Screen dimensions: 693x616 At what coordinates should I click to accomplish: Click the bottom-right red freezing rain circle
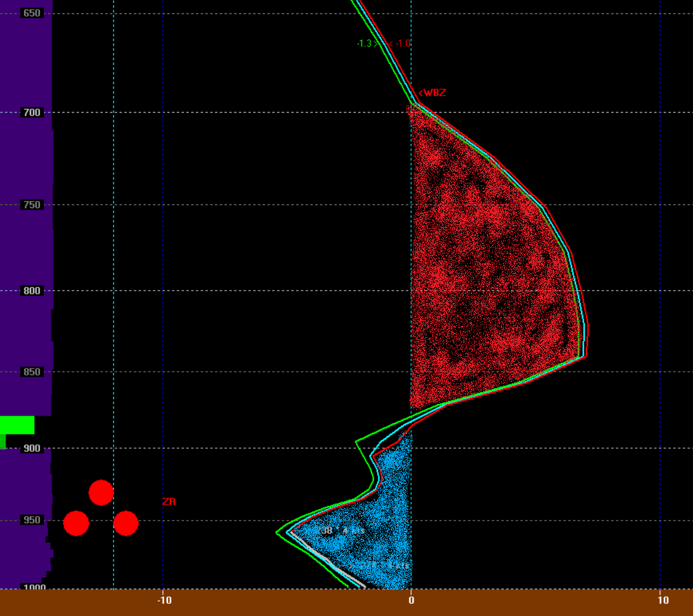click(x=126, y=523)
